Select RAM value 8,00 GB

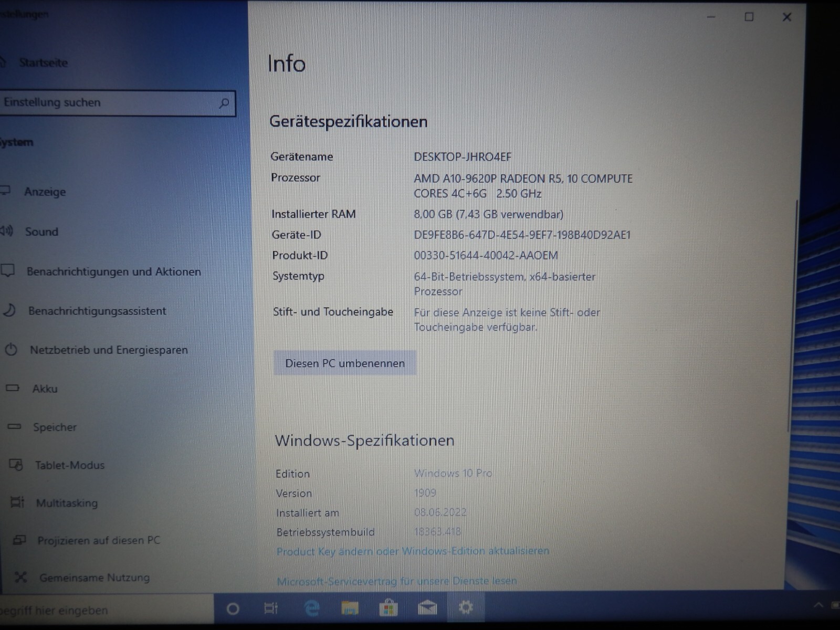pos(488,214)
